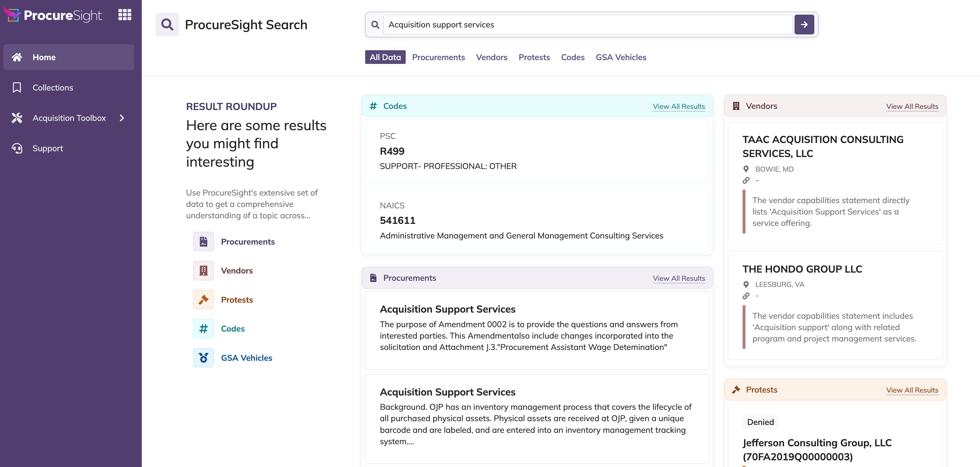Click the ProcureSight Search magnifier logo
The width and height of the screenshot is (980, 467).
point(167,25)
